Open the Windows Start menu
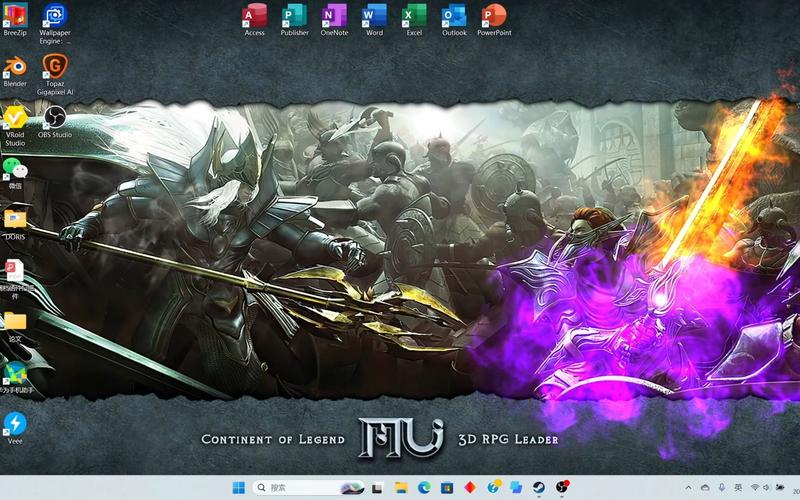The height and width of the screenshot is (500, 800). coord(238,488)
